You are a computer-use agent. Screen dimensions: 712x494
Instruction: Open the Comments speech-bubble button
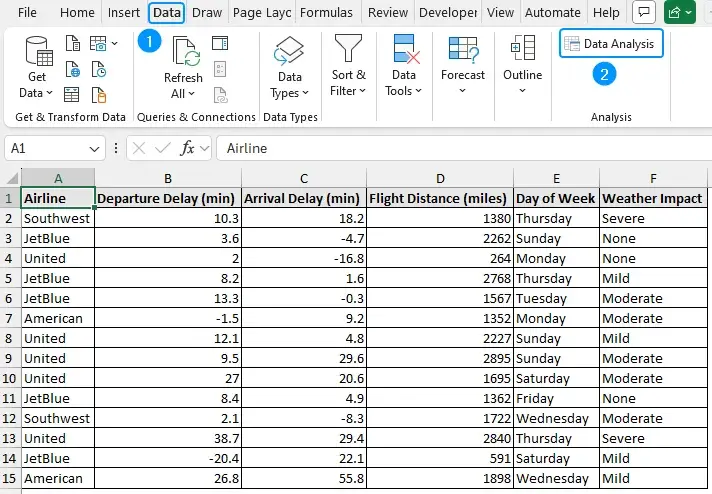(643, 12)
